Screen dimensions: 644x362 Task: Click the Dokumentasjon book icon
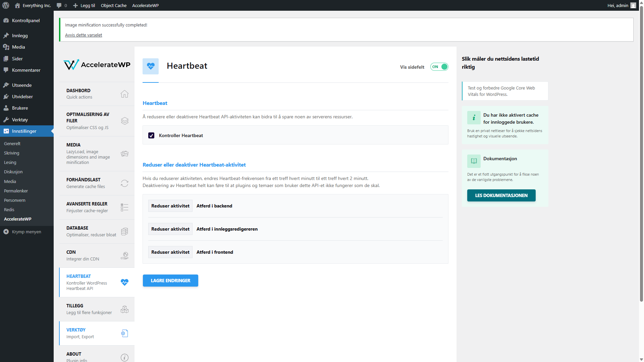coord(474,161)
